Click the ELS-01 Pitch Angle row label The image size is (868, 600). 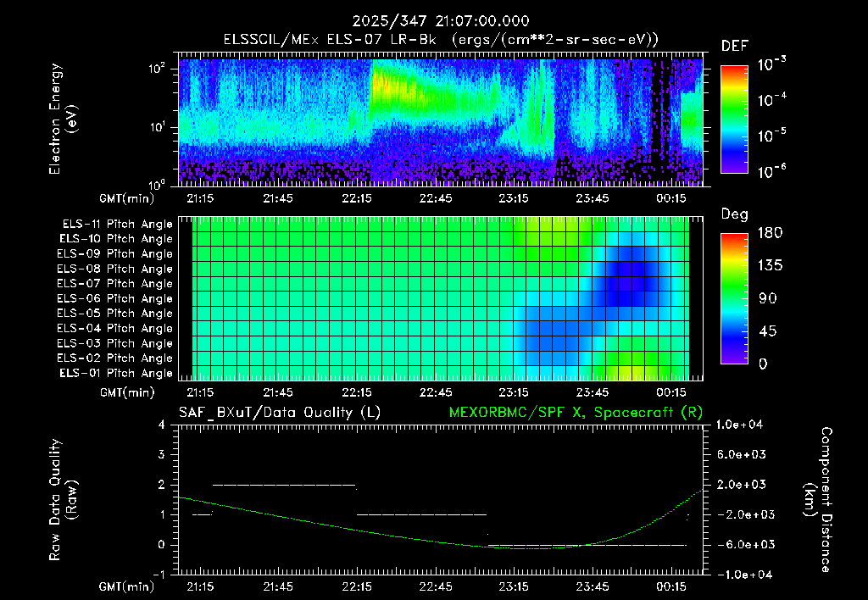(116, 373)
